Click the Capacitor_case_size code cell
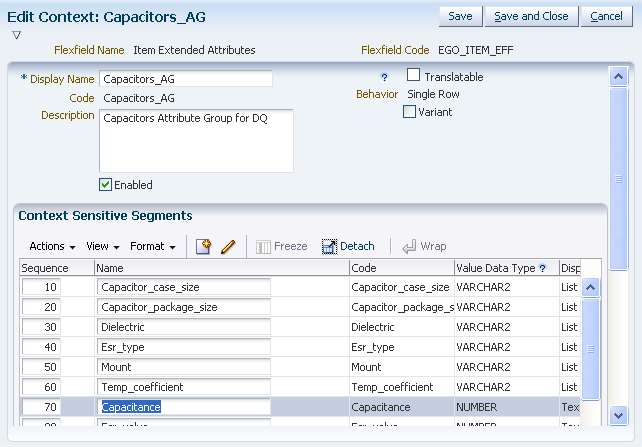This screenshot has height=447, width=642. 402,287
